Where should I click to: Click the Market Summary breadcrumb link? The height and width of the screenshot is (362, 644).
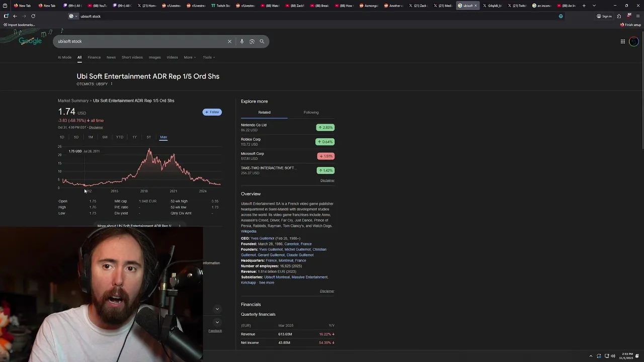(73, 101)
